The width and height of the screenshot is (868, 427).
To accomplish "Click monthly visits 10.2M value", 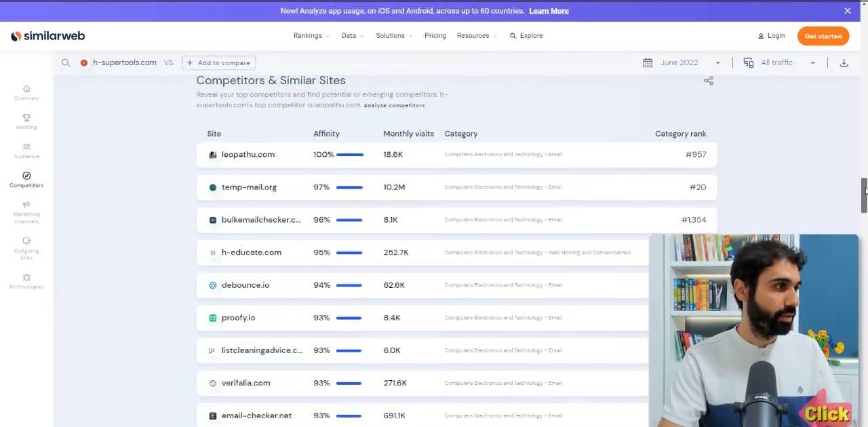I will pyautogui.click(x=394, y=187).
